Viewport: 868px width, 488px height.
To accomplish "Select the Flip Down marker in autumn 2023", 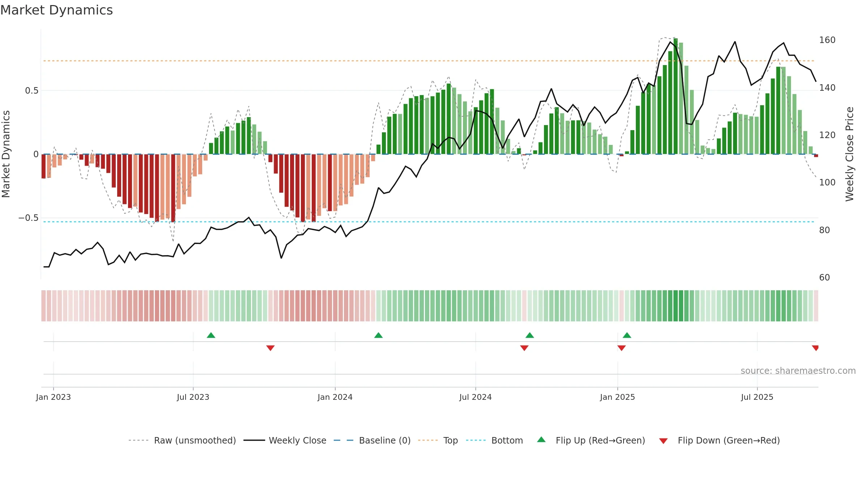I will 271,348.
